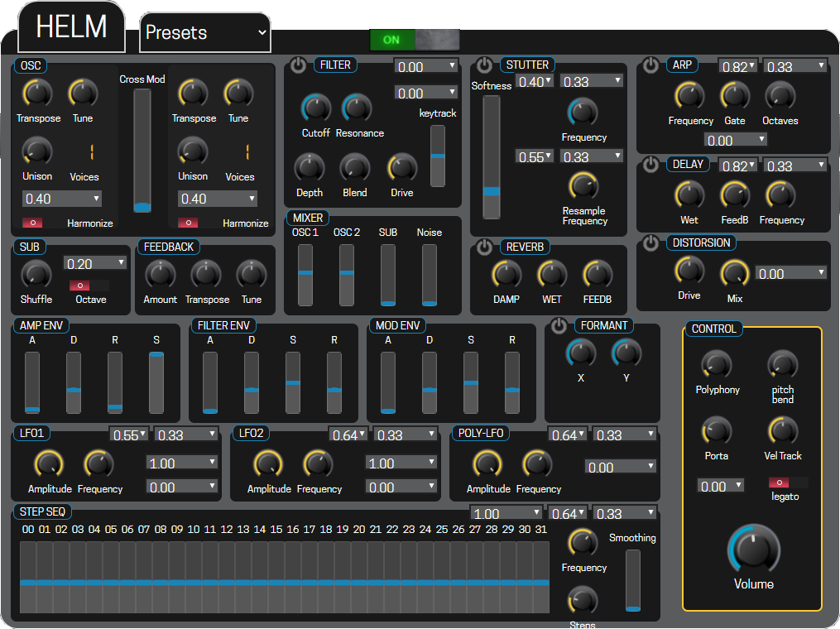This screenshot has width=840, height=629.
Task: Open the LFO1 1.00 dropdown
Action: point(181,463)
